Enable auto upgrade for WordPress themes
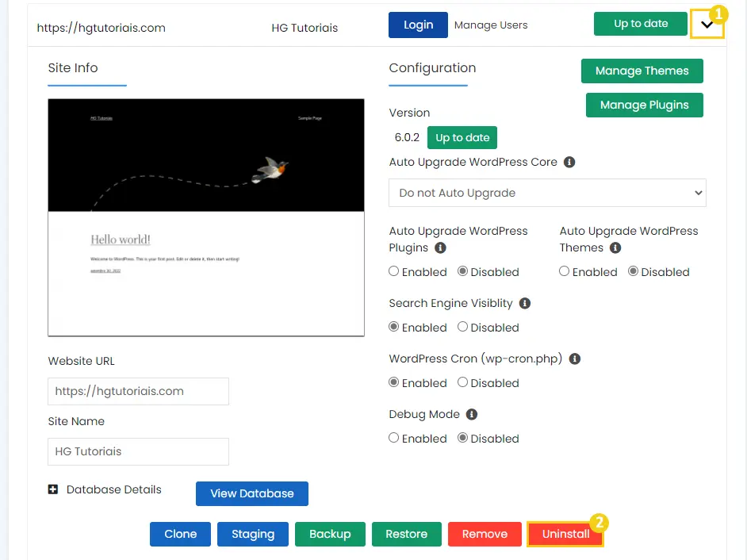This screenshot has height=560, width=747. point(564,271)
